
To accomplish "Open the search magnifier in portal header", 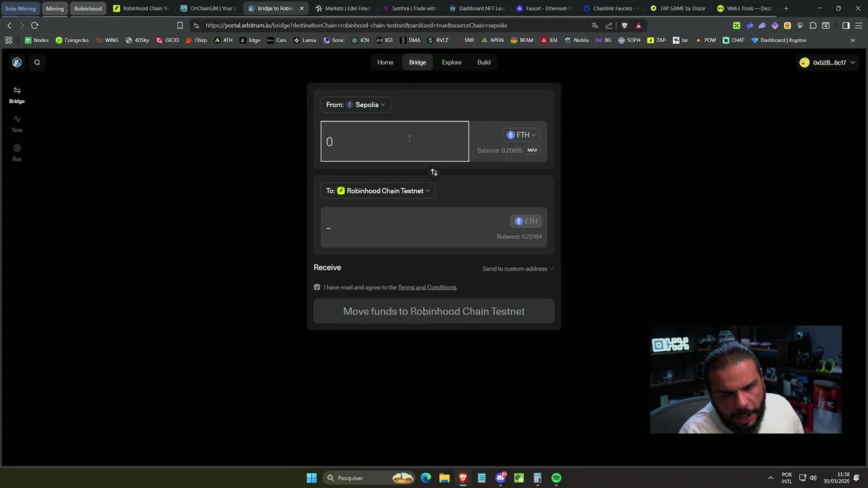I will 37,62.
